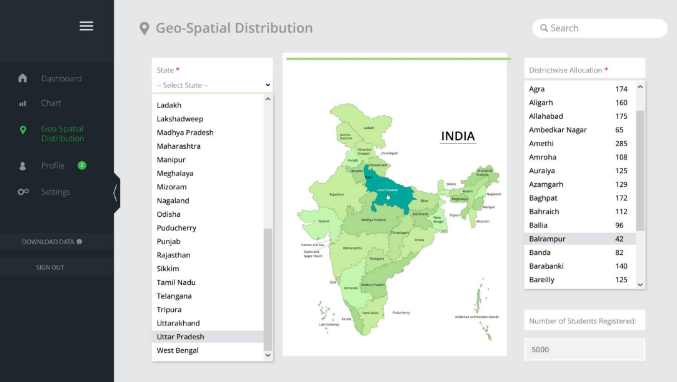Screen dimensions: 677x382
Task: Open the hamburger menu icon
Action: click(86, 26)
